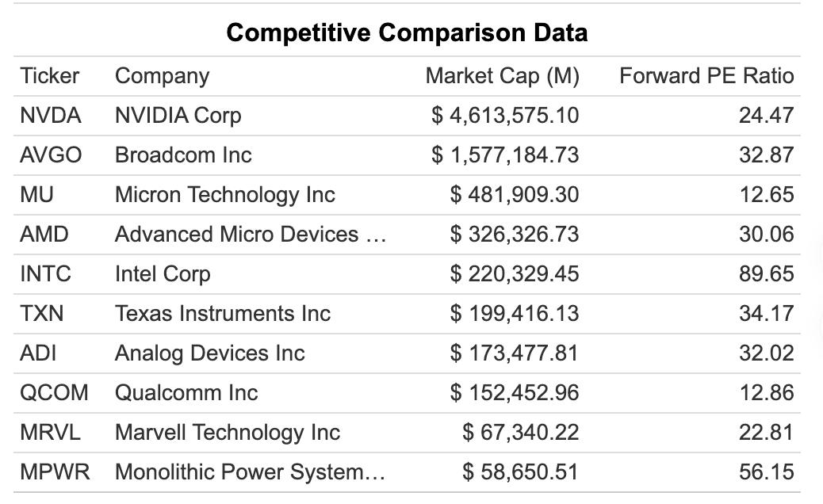823x504 pixels.
Task: Select the MRVL ticker
Action: point(50,433)
